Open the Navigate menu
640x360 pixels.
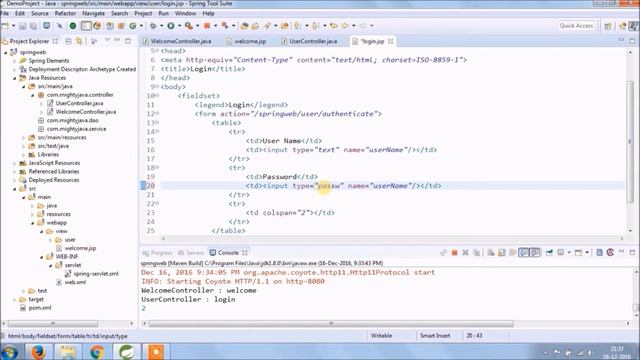coord(93,13)
